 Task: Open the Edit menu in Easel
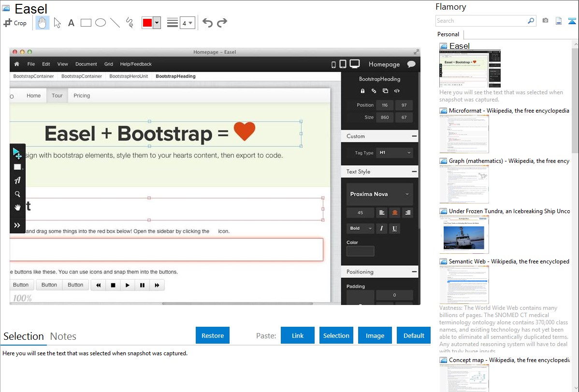click(46, 64)
